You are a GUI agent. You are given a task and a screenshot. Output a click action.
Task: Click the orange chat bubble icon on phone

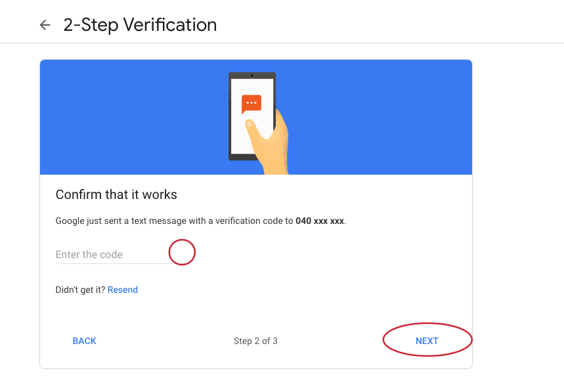[x=251, y=104]
